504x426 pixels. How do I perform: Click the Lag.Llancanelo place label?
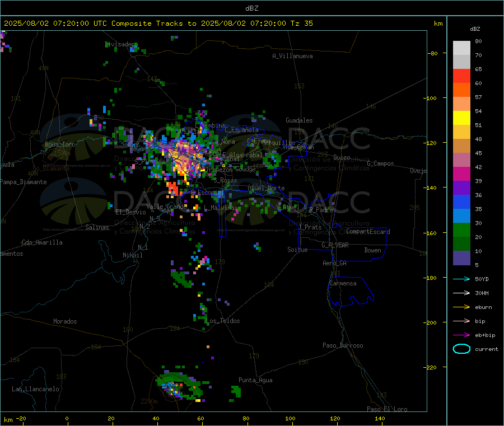coord(35,389)
